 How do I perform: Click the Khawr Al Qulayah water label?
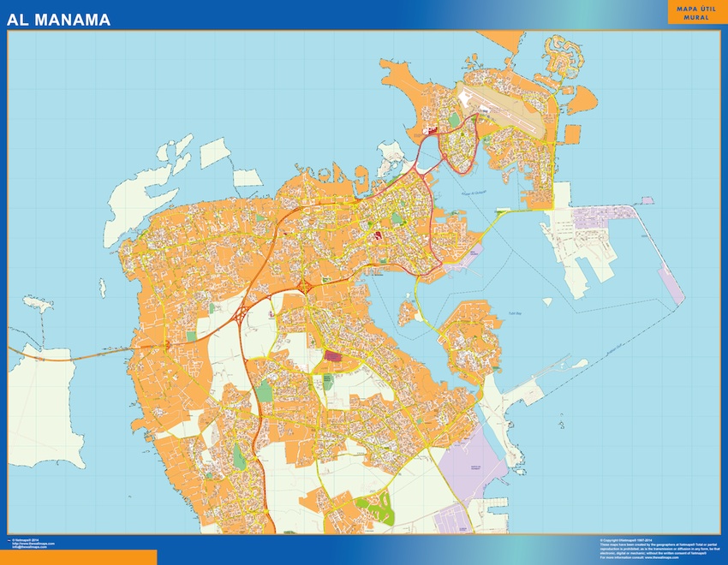click(x=473, y=193)
